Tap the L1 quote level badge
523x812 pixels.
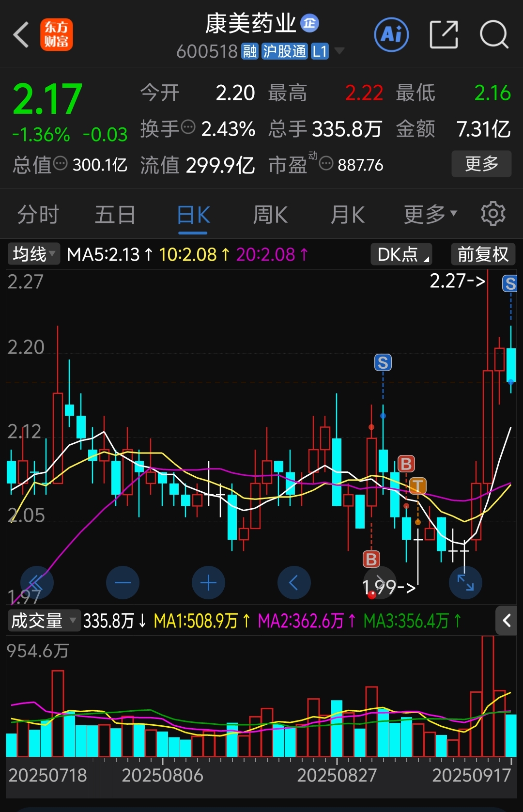click(x=320, y=51)
